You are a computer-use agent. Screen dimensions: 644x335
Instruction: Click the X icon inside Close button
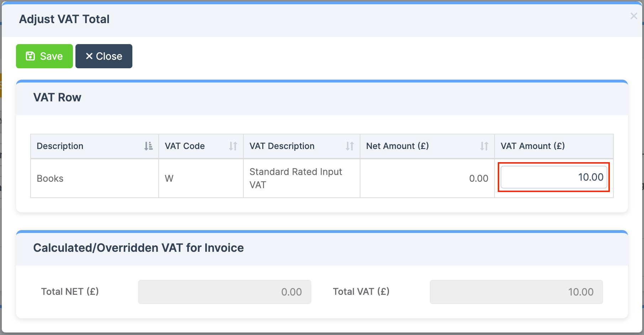coord(89,56)
